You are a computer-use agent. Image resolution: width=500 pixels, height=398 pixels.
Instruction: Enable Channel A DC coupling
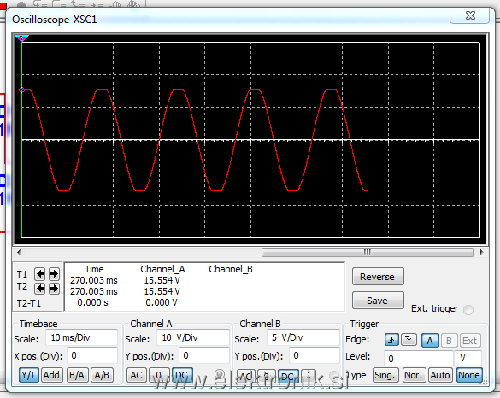pos(182,375)
